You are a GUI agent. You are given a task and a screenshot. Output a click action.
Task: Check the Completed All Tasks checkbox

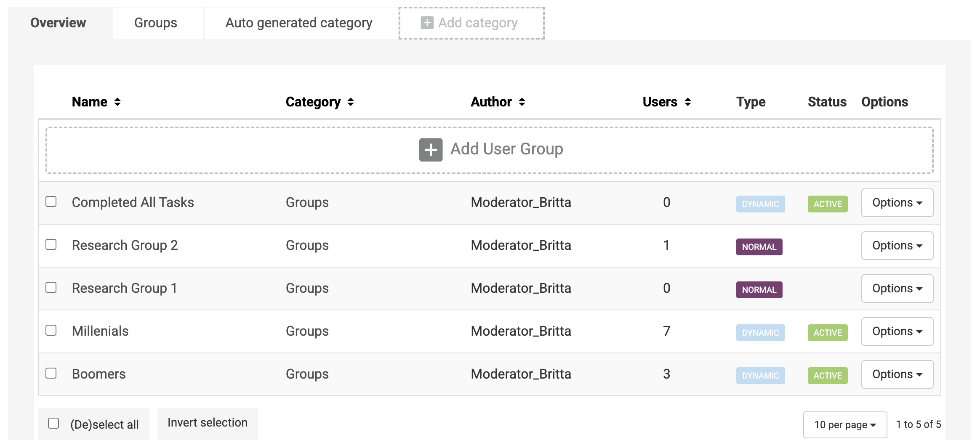click(51, 202)
